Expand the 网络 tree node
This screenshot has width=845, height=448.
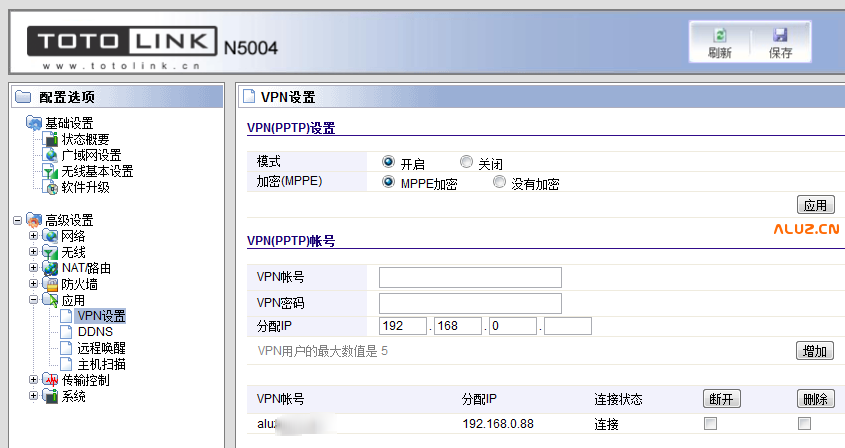tap(34, 236)
